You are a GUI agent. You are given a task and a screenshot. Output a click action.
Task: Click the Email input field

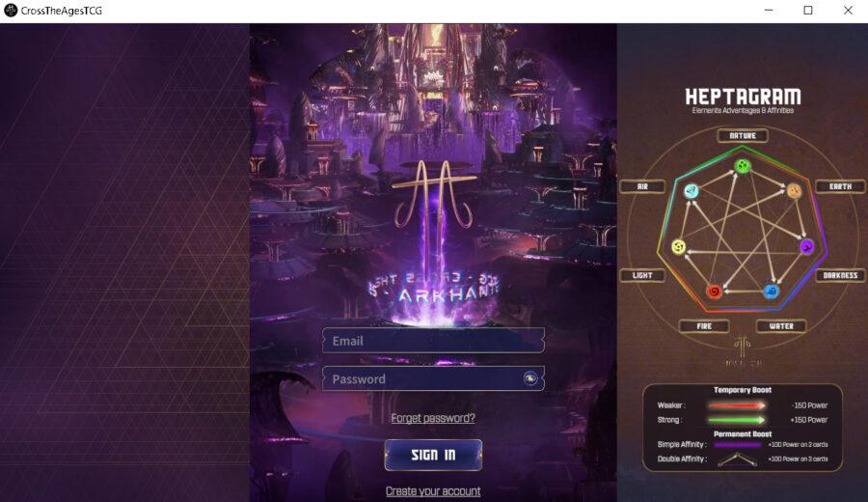pos(433,340)
